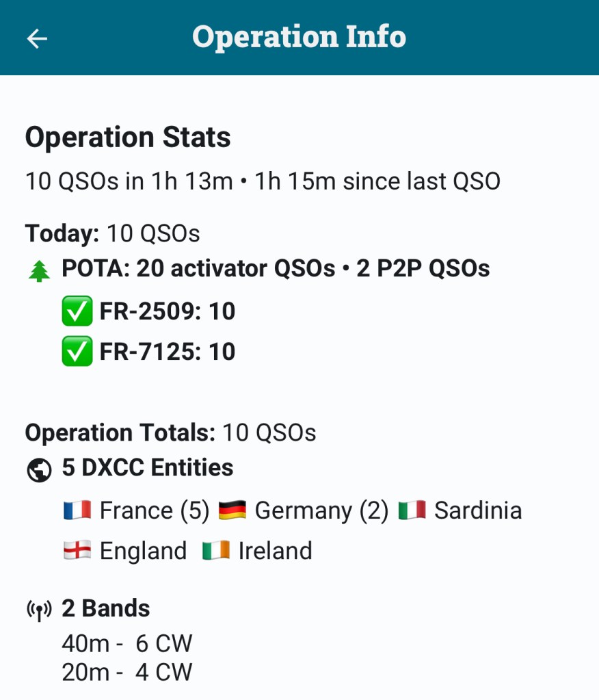Tap the Operation Info header title
Viewport: 599px width, 700px height.
[299, 37]
